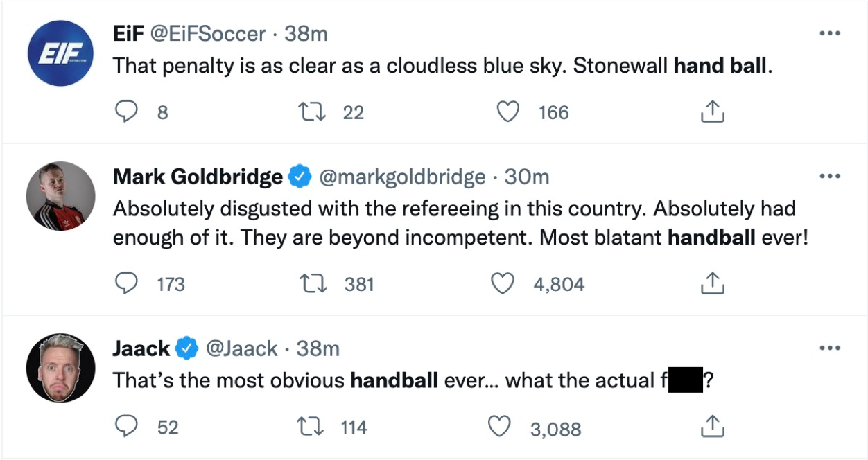Image resolution: width=868 pixels, height=460 pixels.
Task: Retweet Mark Goldbridge's tweet
Action: pyautogui.click(x=313, y=283)
